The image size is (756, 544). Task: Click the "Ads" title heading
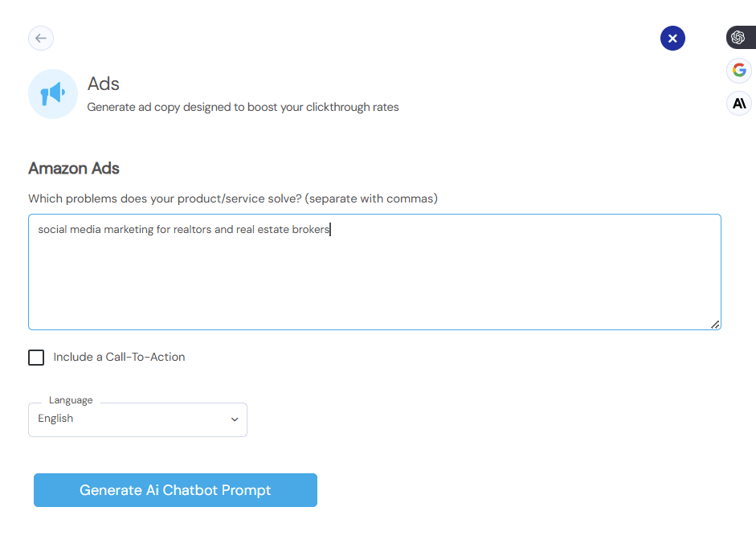tap(104, 84)
